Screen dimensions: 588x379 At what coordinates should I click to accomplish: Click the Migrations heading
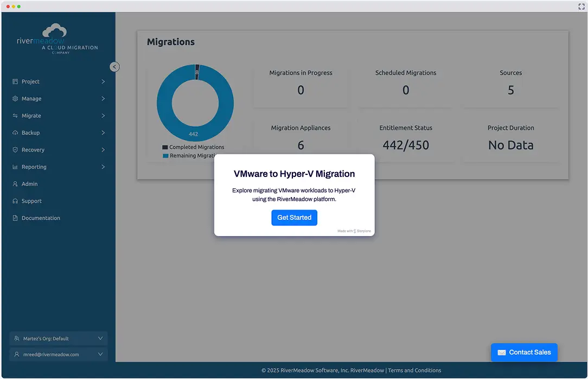[x=171, y=42]
